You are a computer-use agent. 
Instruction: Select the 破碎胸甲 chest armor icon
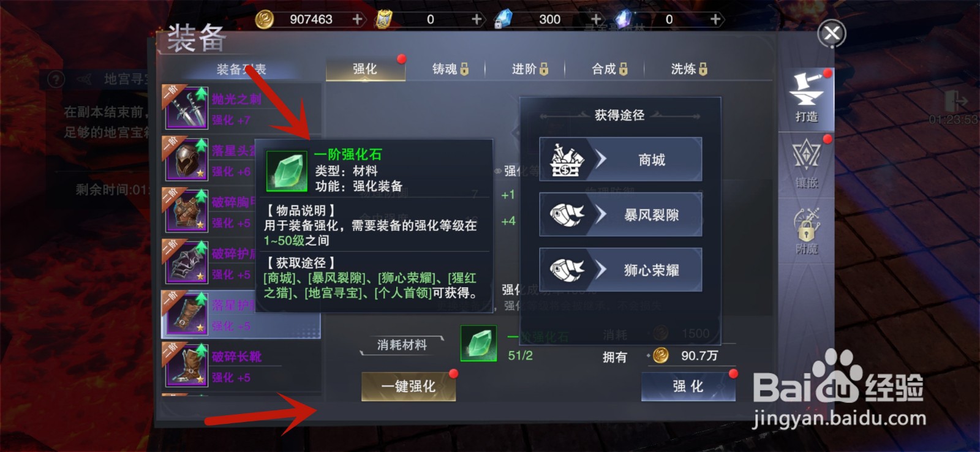186,210
